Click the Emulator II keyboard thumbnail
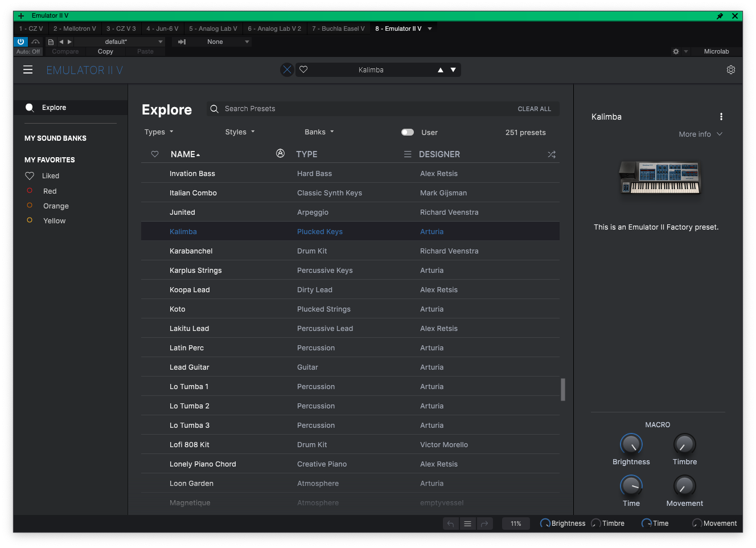This screenshot has height=548, width=756. coord(660,178)
